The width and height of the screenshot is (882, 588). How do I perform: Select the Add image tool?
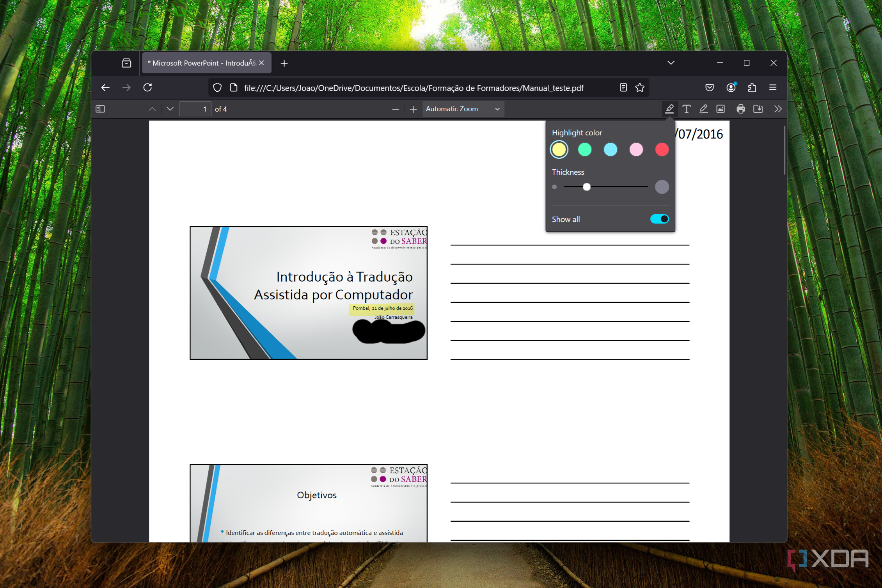(721, 109)
